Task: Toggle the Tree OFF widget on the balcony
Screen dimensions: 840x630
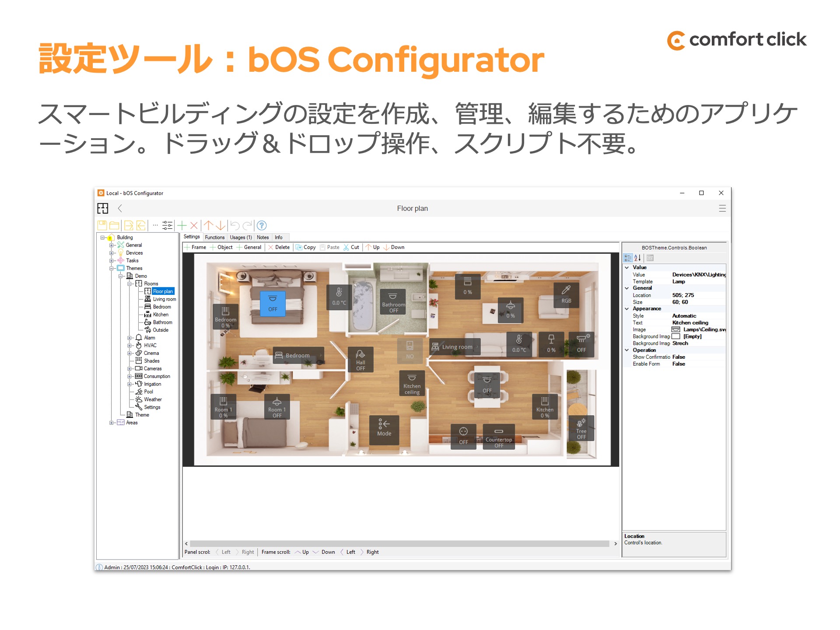Action: click(581, 428)
